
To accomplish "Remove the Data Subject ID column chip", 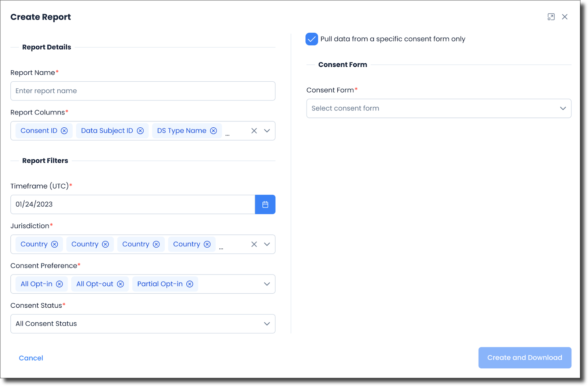I will [140, 131].
